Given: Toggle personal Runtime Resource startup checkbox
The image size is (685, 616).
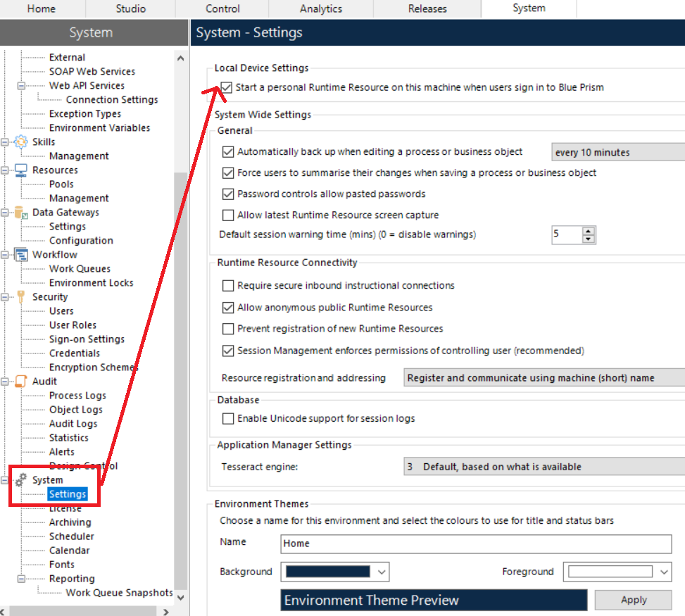Looking at the screenshot, I should click(x=226, y=87).
